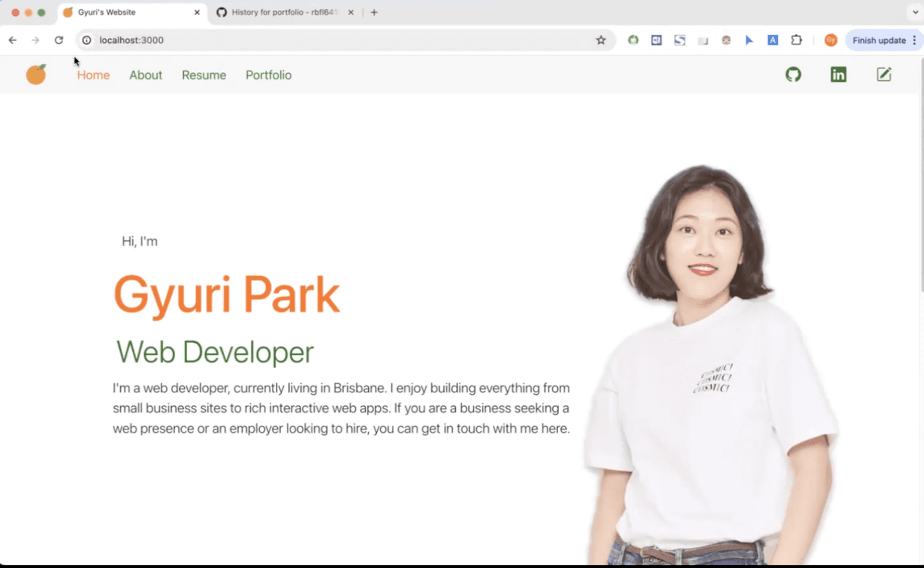Open the extensions puzzle-piece menu
This screenshot has width=924, height=568.
pyautogui.click(x=797, y=40)
